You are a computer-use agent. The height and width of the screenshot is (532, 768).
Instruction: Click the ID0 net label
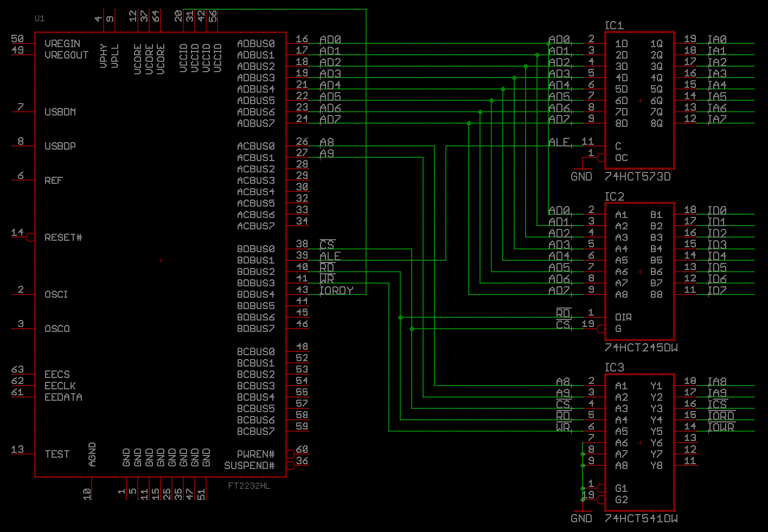(717, 210)
